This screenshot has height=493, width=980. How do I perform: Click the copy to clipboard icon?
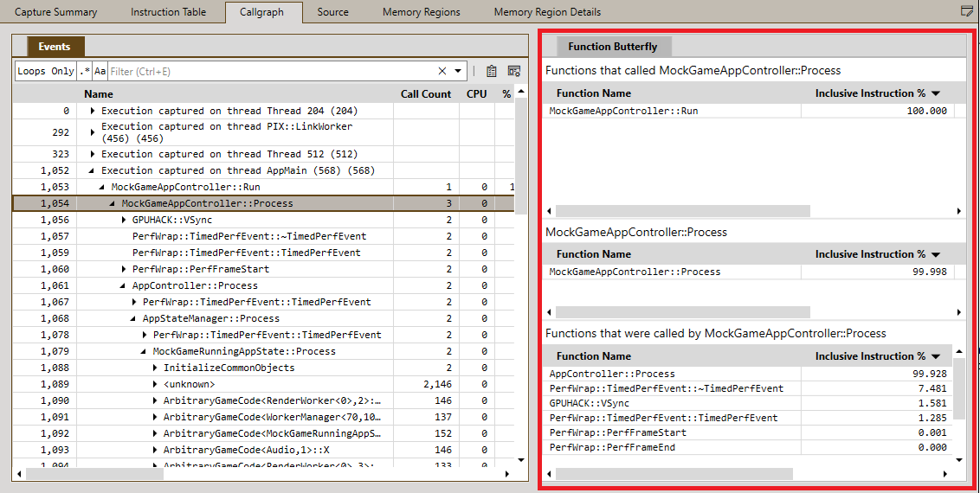491,71
